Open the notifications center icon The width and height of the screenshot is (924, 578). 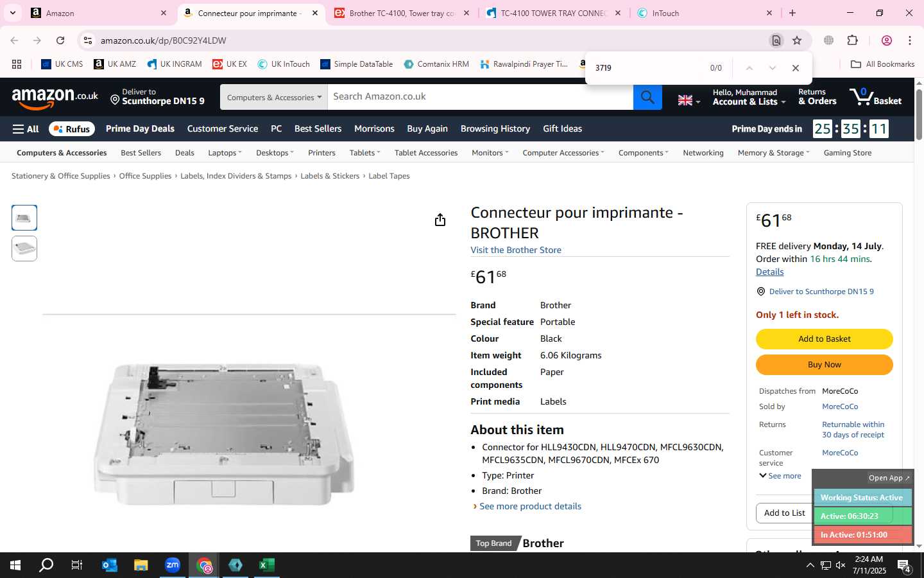pyautogui.click(x=904, y=565)
